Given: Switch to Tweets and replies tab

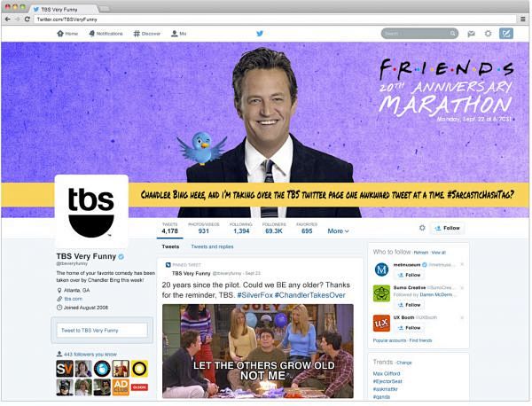Looking at the screenshot, I should 212,246.
